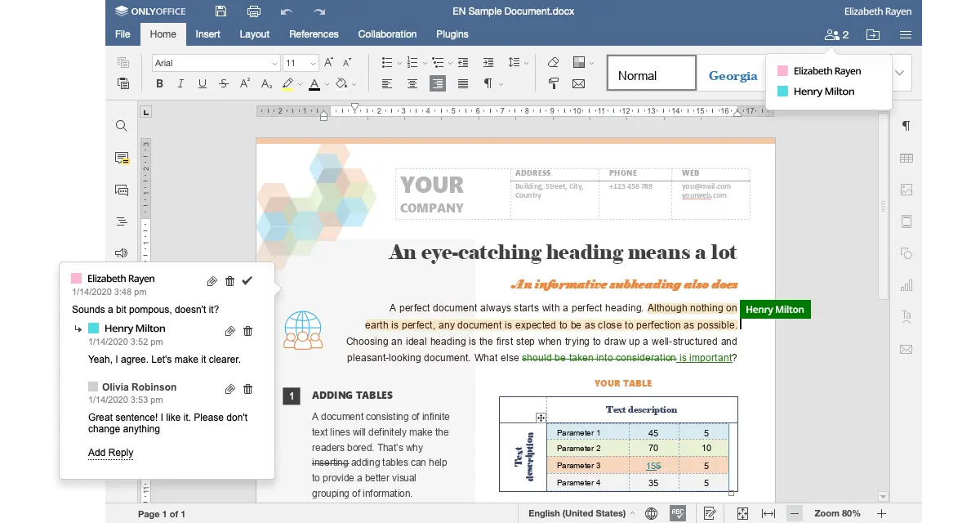
Task: Click the Save document icon
Action: (x=221, y=11)
